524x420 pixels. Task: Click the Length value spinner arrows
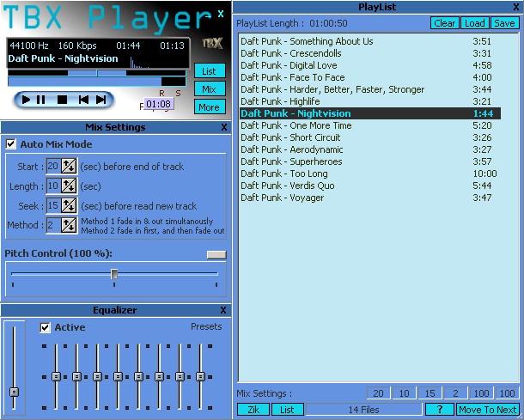click(x=70, y=186)
